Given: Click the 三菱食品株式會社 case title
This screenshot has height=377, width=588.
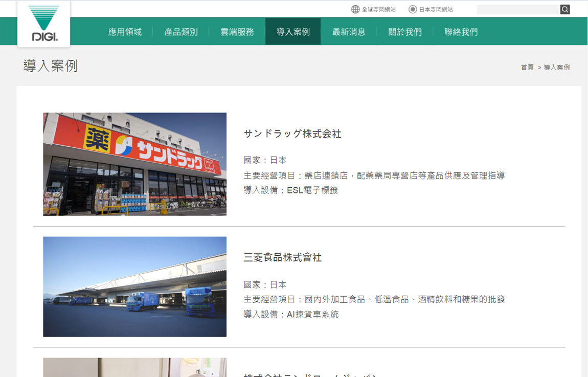Looking at the screenshot, I should coord(282,258).
